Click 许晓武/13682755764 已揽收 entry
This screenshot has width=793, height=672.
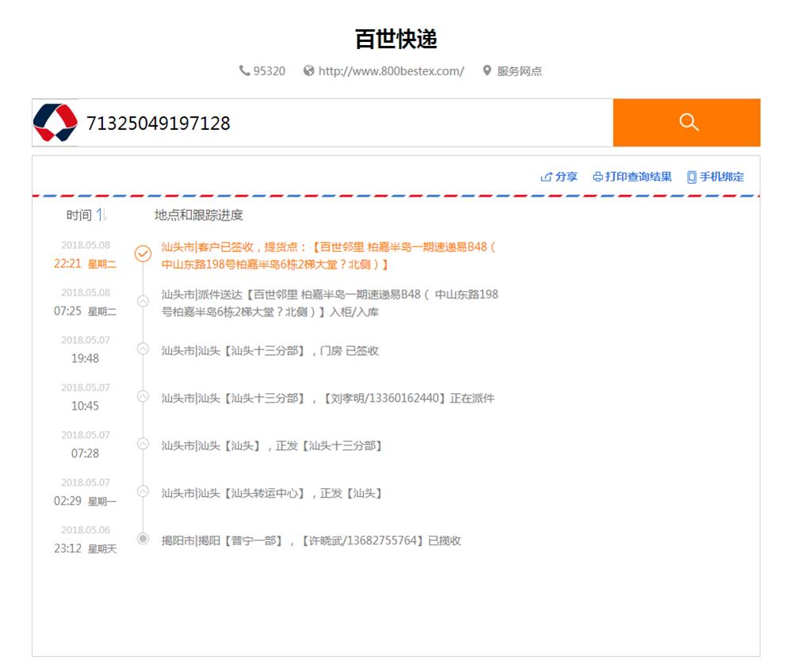click(311, 540)
